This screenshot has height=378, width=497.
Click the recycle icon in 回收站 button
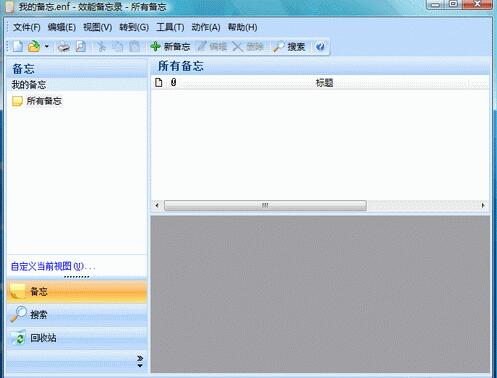pyautogui.click(x=18, y=338)
